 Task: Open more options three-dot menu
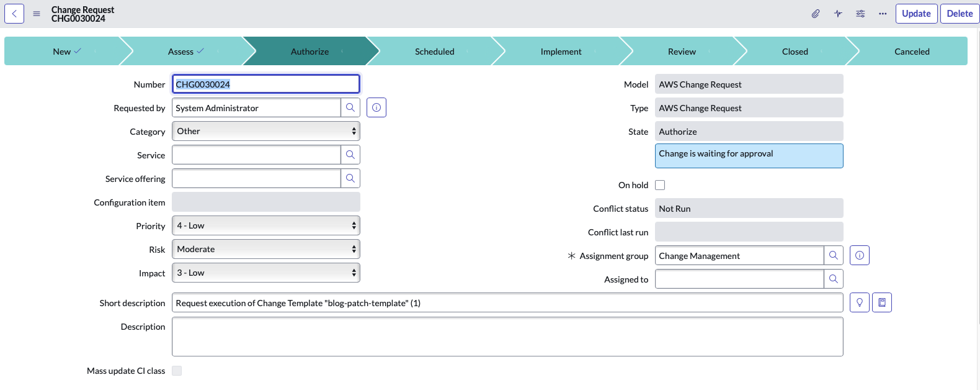coord(883,14)
